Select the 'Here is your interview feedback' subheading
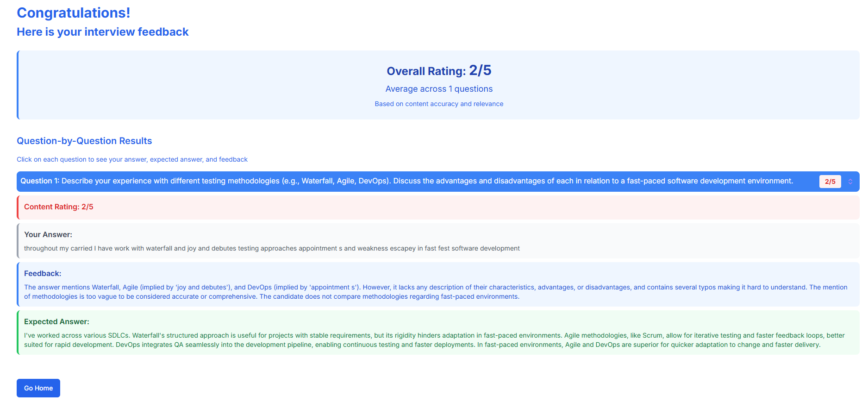Image resolution: width=868 pixels, height=402 pixels. coord(103,32)
